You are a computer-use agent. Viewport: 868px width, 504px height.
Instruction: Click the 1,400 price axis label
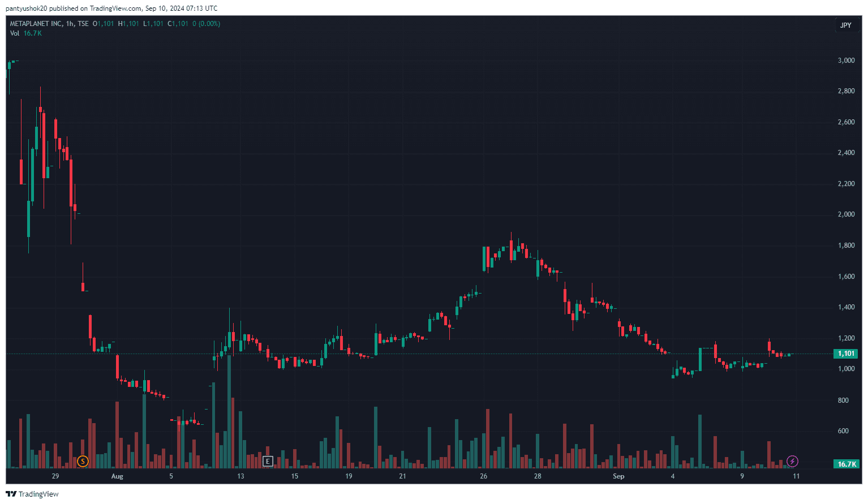pyautogui.click(x=846, y=307)
